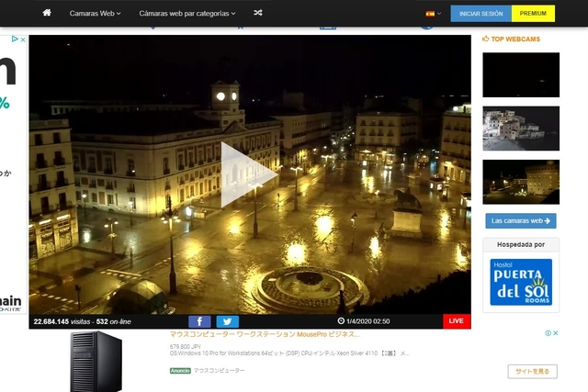This screenshot has width=588, height=392.
Task: Open the third top webcam plaza thumbnail
Action: pos(521,182)
